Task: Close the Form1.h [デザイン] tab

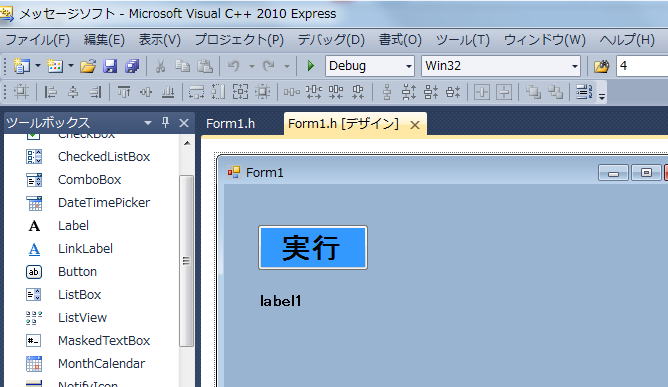Action: pos(415,125)
